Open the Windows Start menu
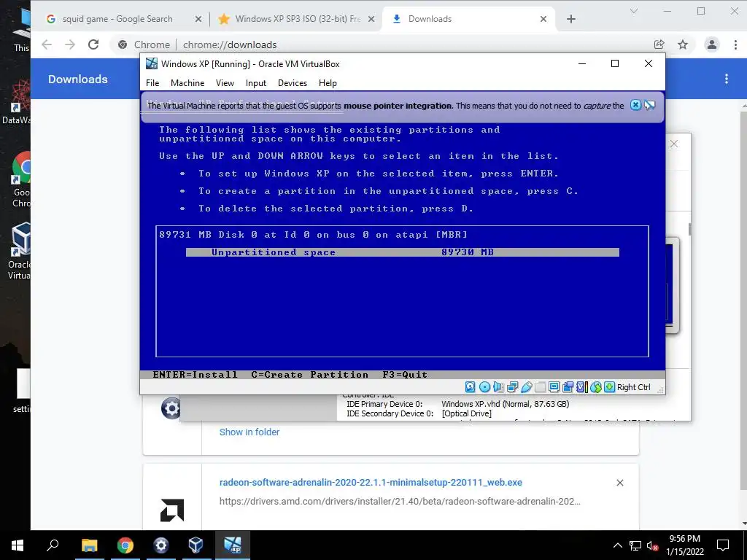 [x=18, y=545]
